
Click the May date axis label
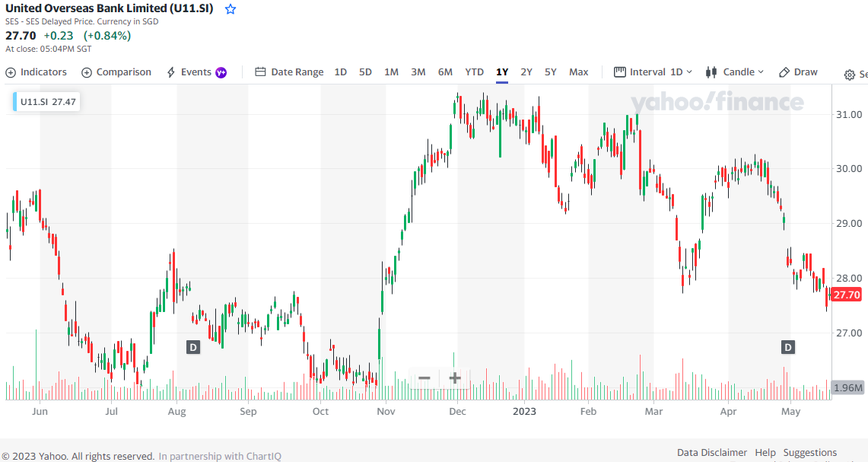tap(790, 411)
